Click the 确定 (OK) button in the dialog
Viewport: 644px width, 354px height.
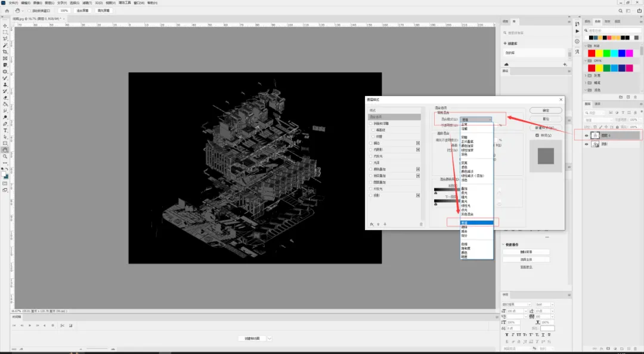(x=546, y=110)
